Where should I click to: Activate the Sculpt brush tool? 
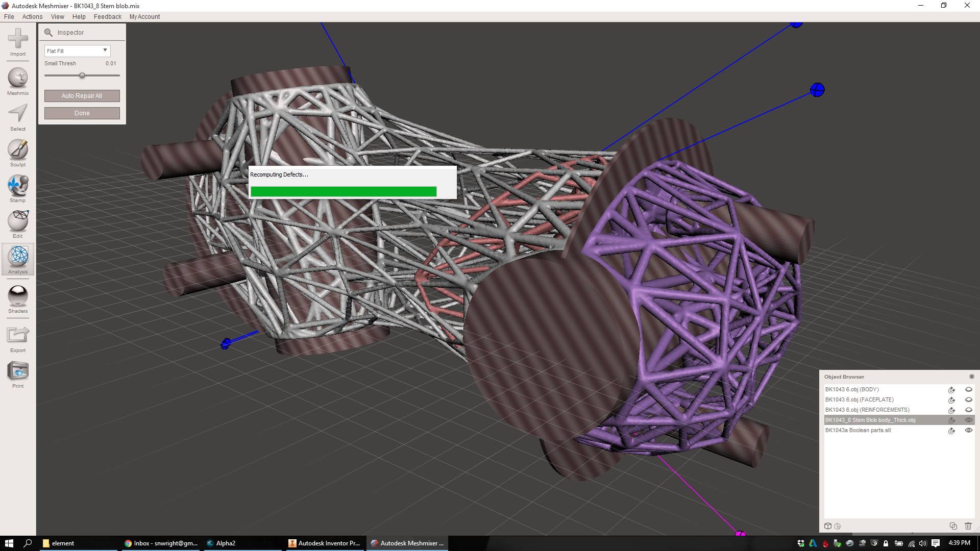pos(18,149)
